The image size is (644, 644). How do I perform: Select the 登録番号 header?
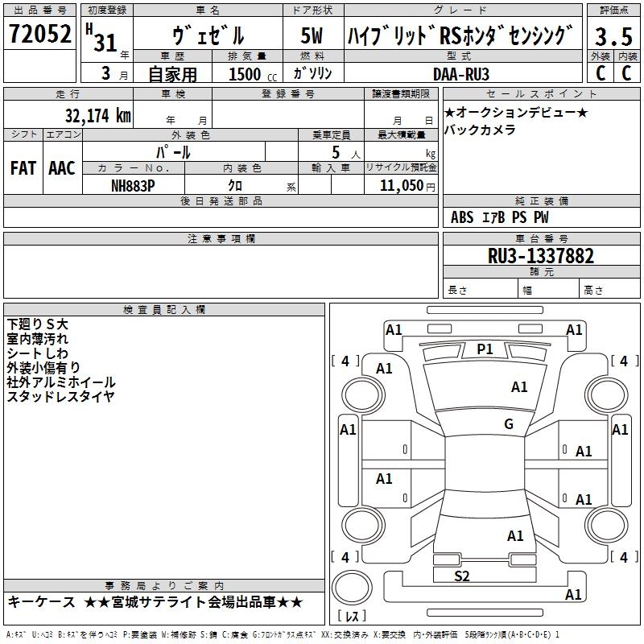pos(288,94)
